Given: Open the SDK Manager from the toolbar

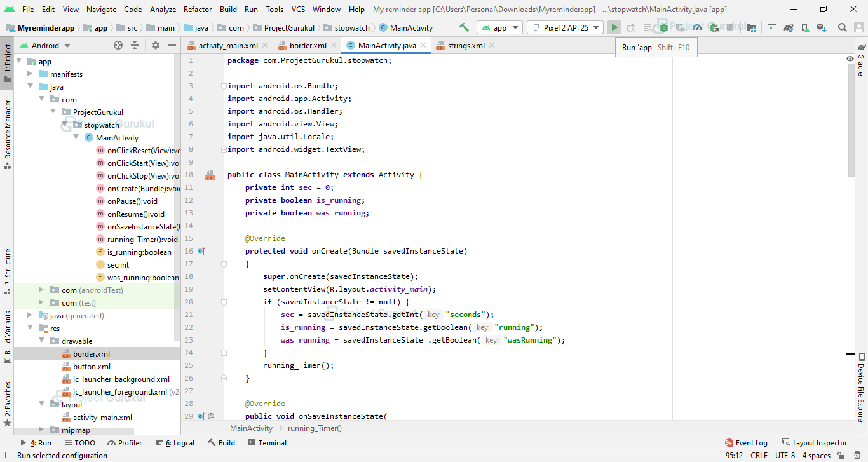Looking at the screenshot, I should pyautogui.click(x=821, y=27).
